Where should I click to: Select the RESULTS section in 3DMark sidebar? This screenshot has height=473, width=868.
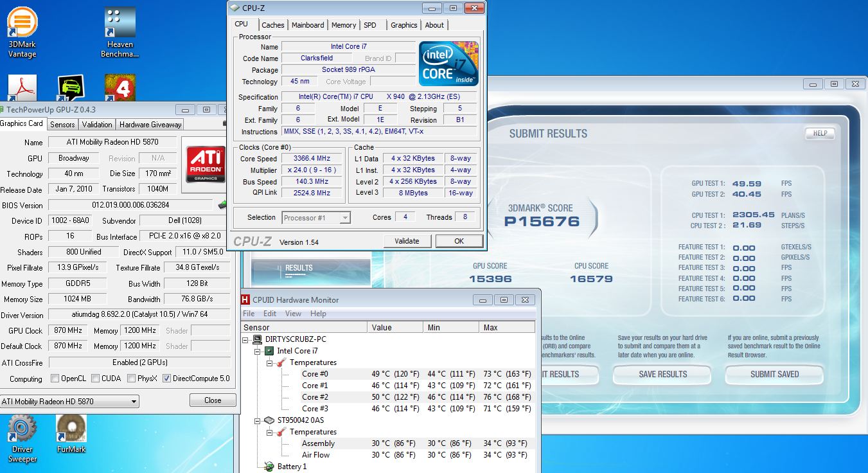[x=312, y=271]
